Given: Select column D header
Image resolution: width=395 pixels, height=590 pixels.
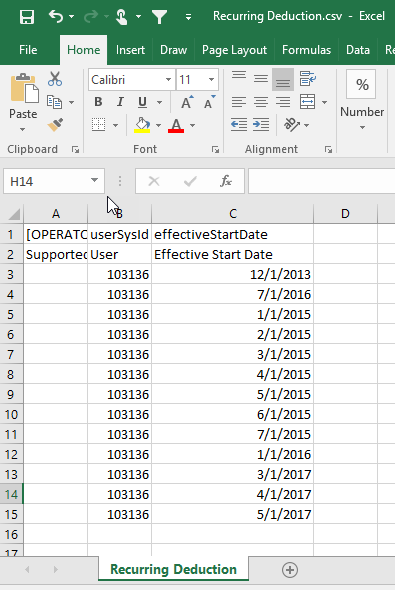Looking at the screenshot, I should point(345,214).
